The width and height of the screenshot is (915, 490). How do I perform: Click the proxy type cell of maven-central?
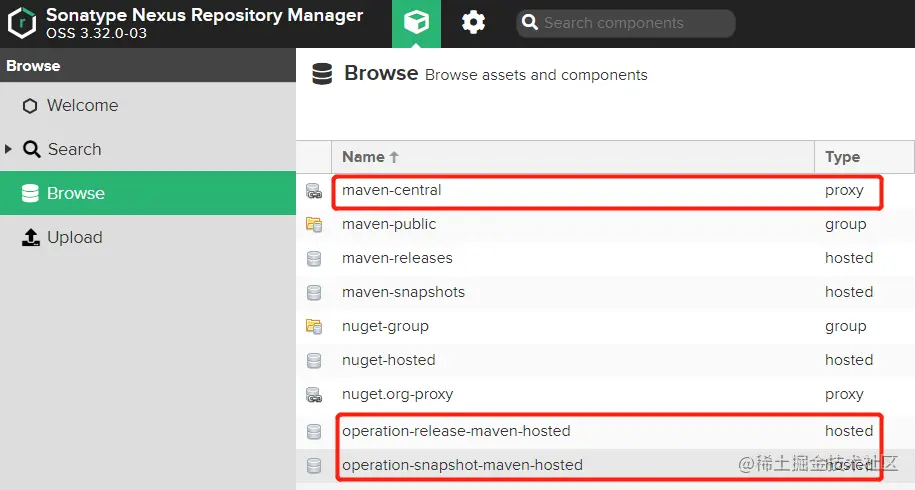(844, 191)
